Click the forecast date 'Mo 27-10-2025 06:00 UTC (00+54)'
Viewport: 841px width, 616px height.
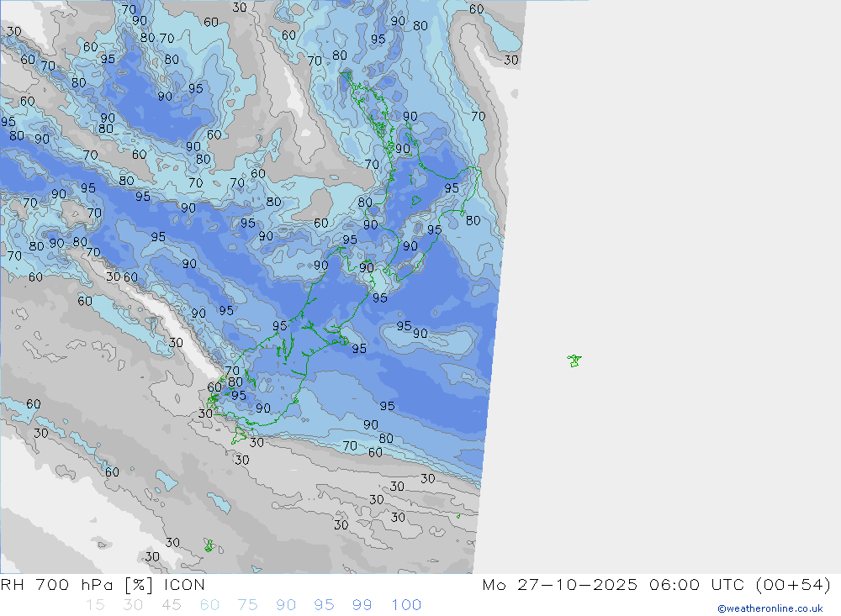[x=657, y=584]
